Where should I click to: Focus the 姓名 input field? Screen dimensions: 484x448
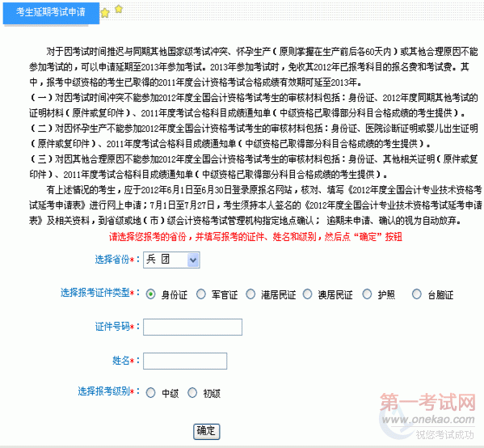pos(185,361)
